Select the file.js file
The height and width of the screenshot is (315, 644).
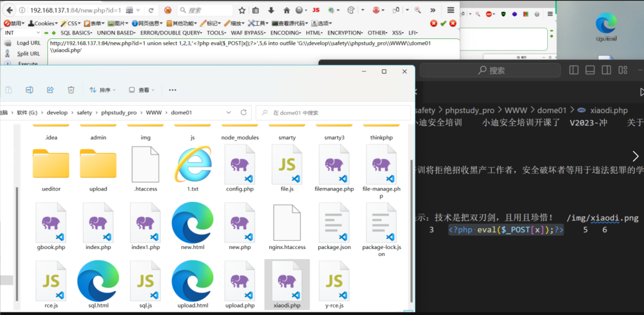pos(287,169)
